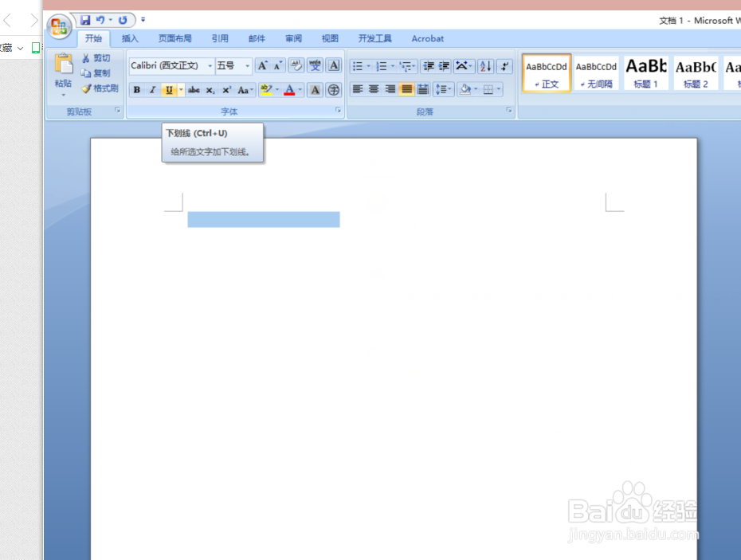Toggle strikethrough (abc) formatting
741x560 pixels.
[x=194, y=90]
